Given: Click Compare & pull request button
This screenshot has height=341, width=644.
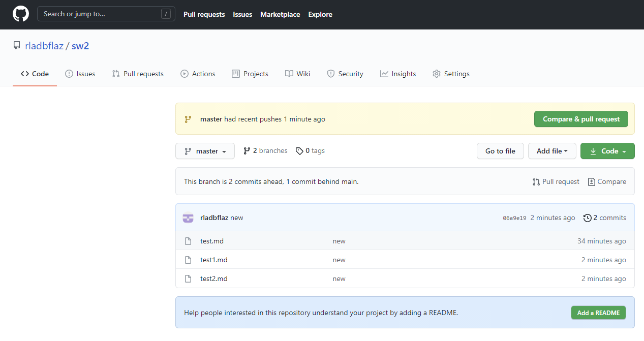Looking at the screenshot, I should pos(581,119).
